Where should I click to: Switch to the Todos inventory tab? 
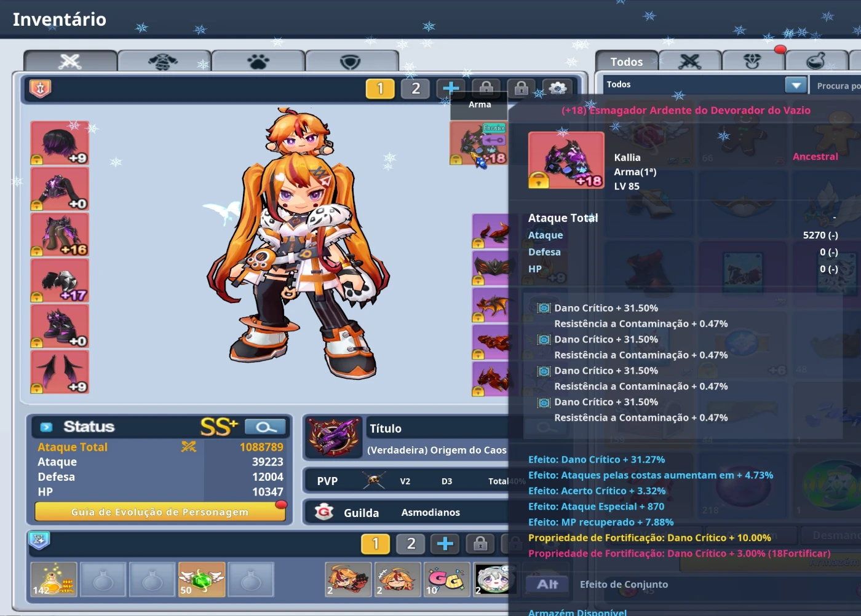(626, 61)
